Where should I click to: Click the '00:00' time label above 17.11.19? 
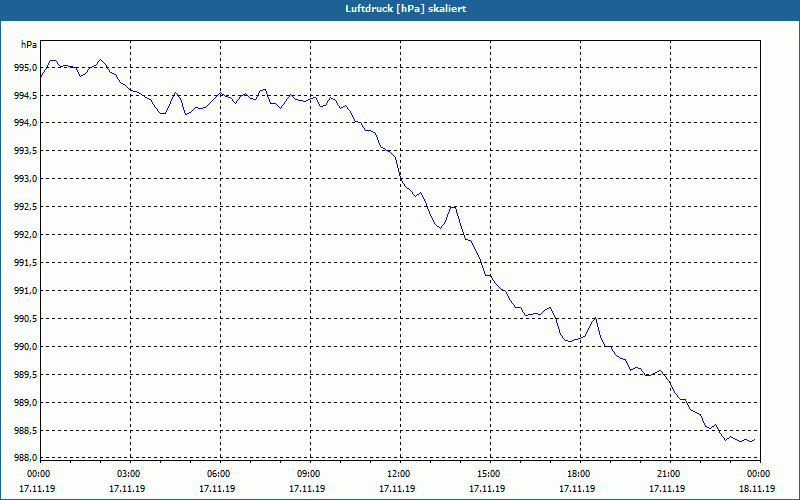pyautogui.click(x=38, y=474)
